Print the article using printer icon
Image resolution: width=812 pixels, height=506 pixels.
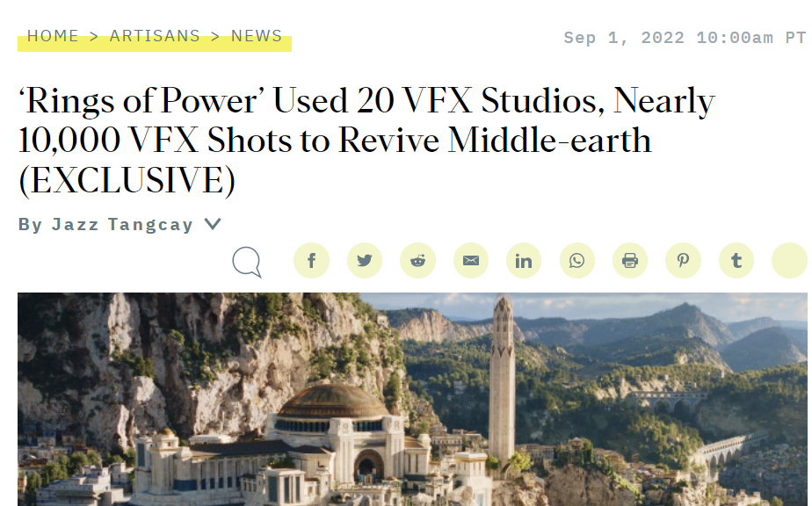coord(630,261)
